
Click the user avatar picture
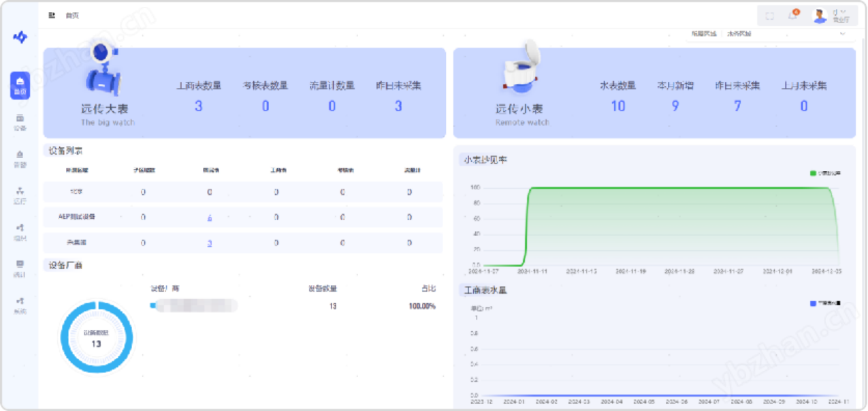820,16
